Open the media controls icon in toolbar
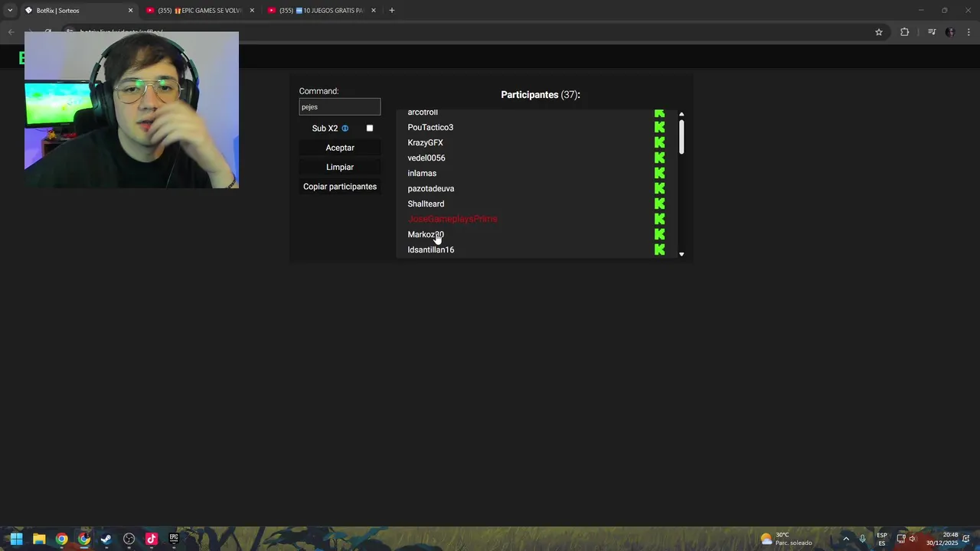This screenshot has height=551, width=980. pos(931,32)
